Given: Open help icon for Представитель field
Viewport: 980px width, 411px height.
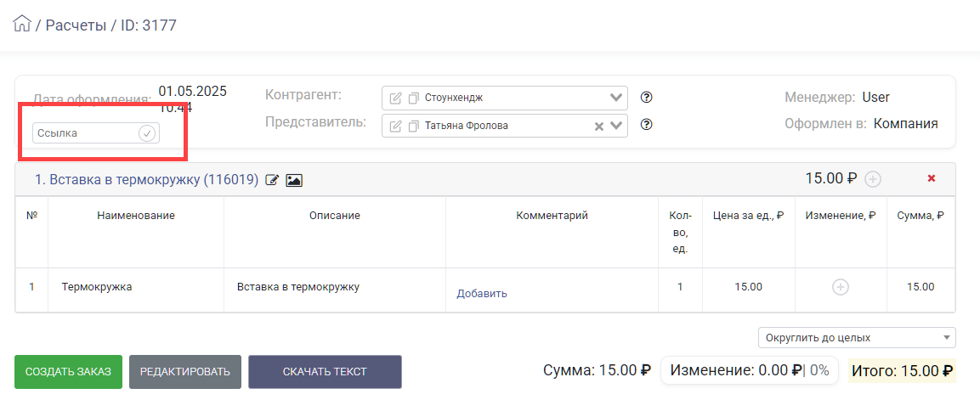Looking at the screenshot, I should [x=646, y=125].
